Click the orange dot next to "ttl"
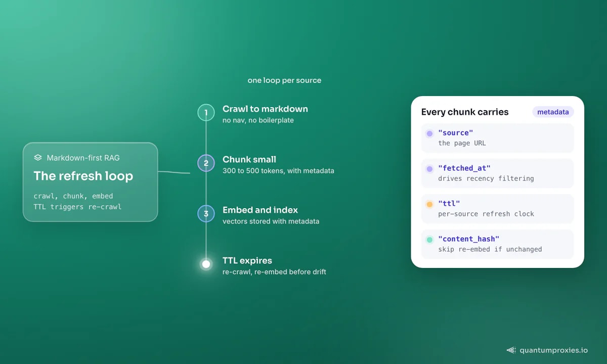The height and width of the screenshot is (364, 607). point(429,204)
